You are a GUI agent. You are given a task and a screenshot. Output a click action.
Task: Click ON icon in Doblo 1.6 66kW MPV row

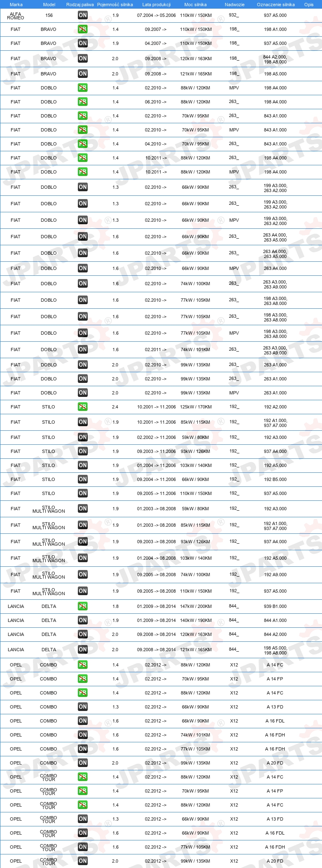pos(83,268)
